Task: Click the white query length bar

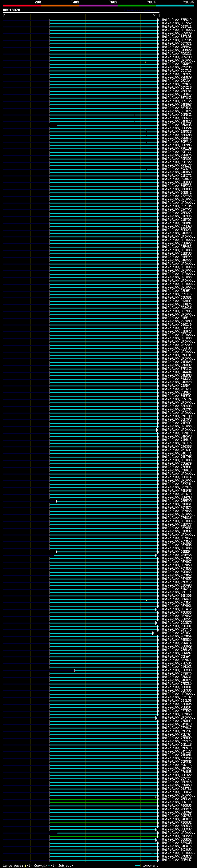Action: [81, 13]
